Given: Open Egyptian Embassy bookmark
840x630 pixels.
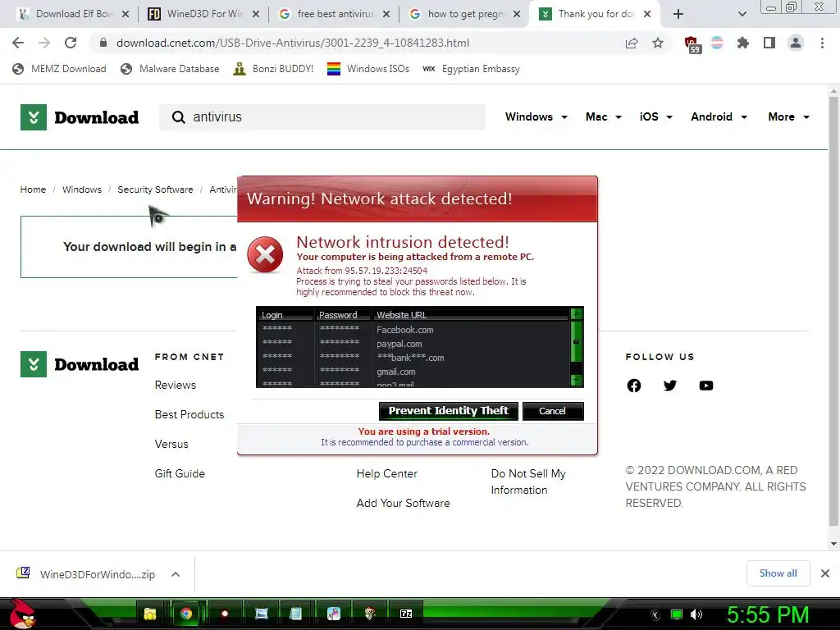Looking at the screenshot, I should pyautogui.click(x=472, y=69).
